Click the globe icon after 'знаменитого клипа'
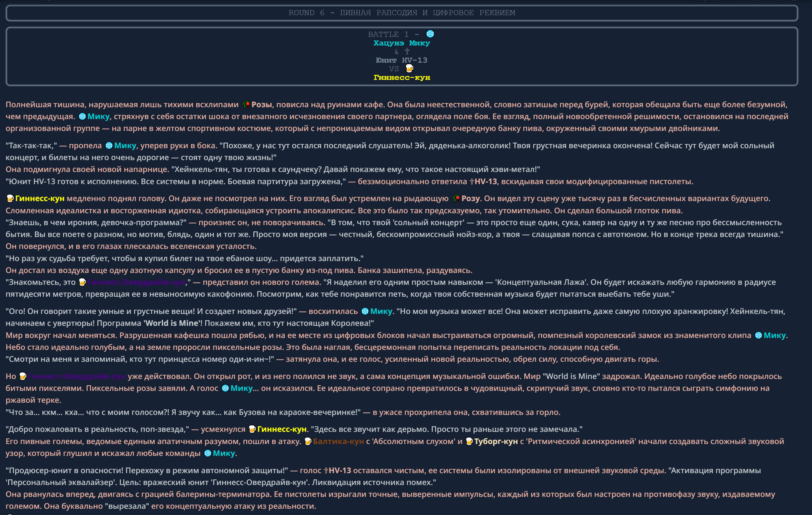This screenshot has width=812, height=515. click(x=759, y=335)
